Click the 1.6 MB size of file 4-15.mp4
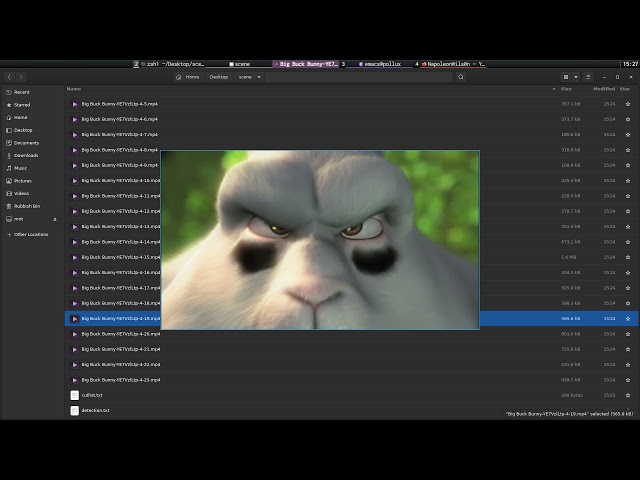The height and width of the screenshot is (480, 640). (569, 257)
